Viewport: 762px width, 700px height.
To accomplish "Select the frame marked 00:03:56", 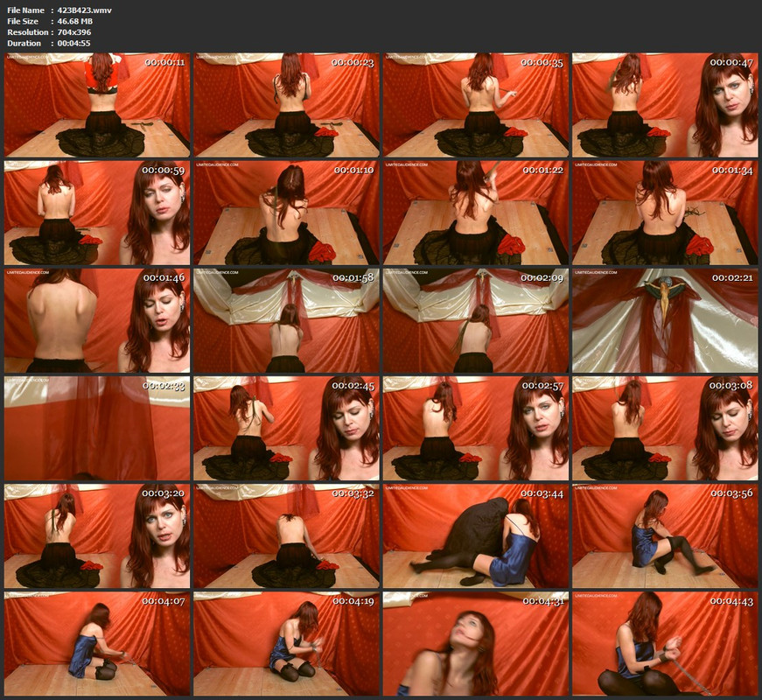I will click(665, 536).
